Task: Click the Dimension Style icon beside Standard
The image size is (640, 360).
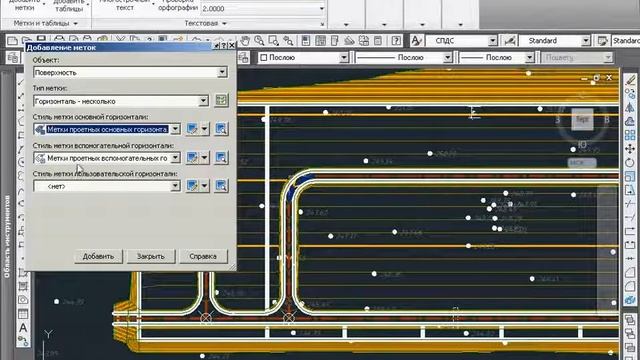Action: point(510,40)
